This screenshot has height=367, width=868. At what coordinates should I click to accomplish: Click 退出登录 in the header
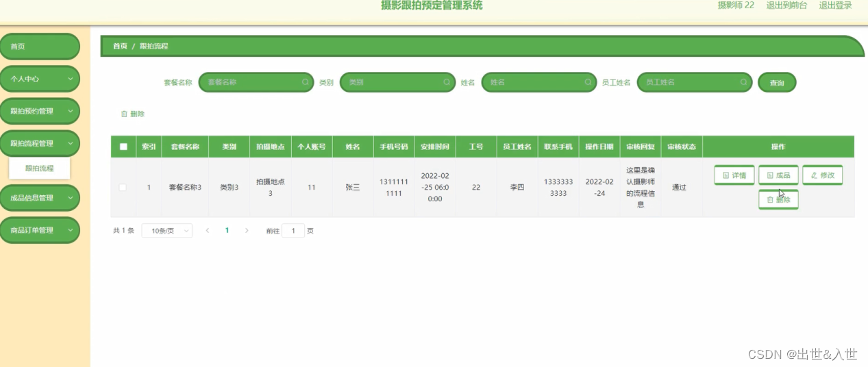(x=835, y=5)
